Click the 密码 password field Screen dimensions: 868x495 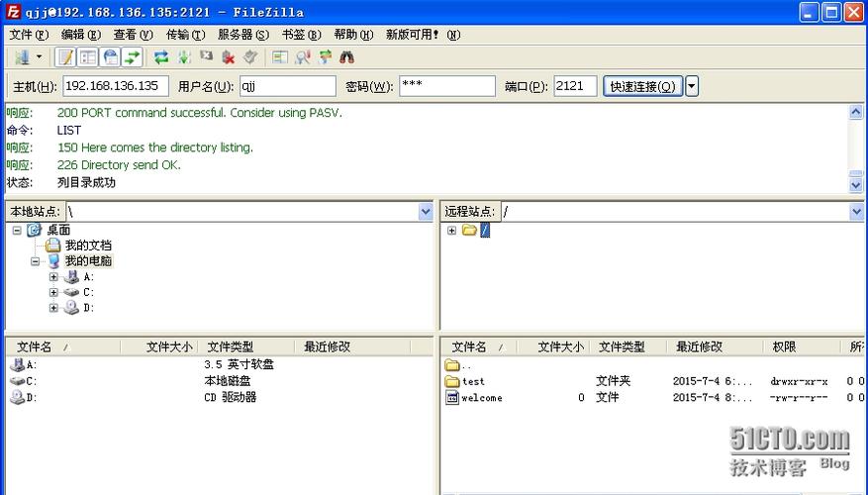point(447,86)
